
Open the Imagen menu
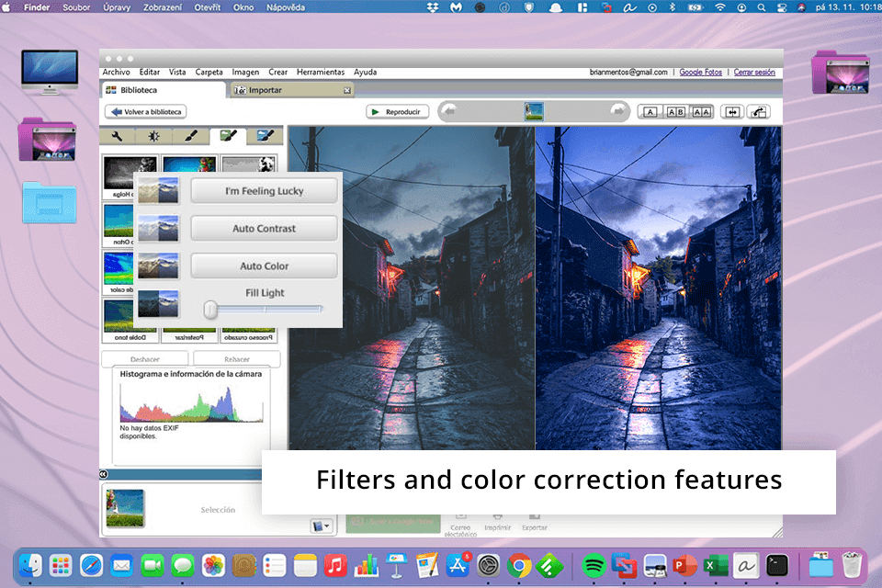click(245, 72)
